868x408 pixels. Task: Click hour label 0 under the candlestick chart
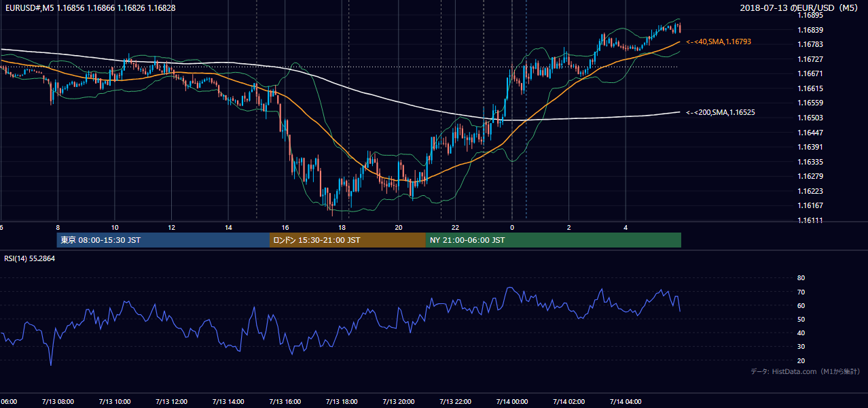[x=512, y=228]
